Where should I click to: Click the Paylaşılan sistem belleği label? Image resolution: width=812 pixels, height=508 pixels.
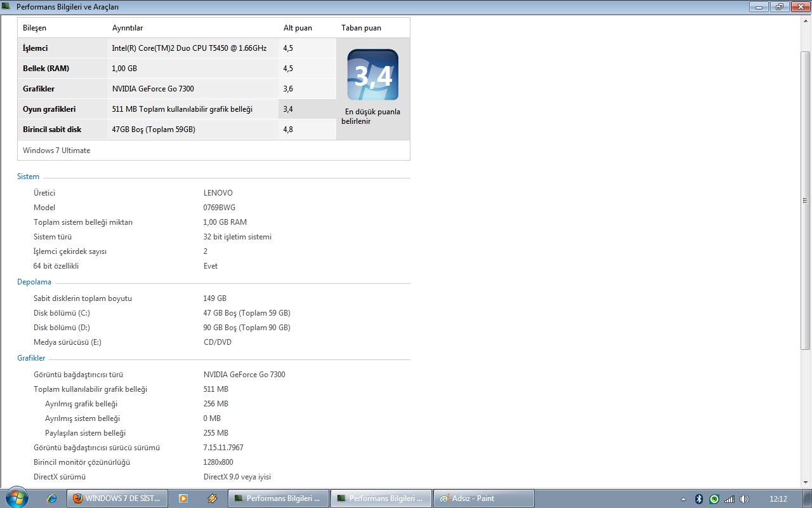[x=85, y=433]
